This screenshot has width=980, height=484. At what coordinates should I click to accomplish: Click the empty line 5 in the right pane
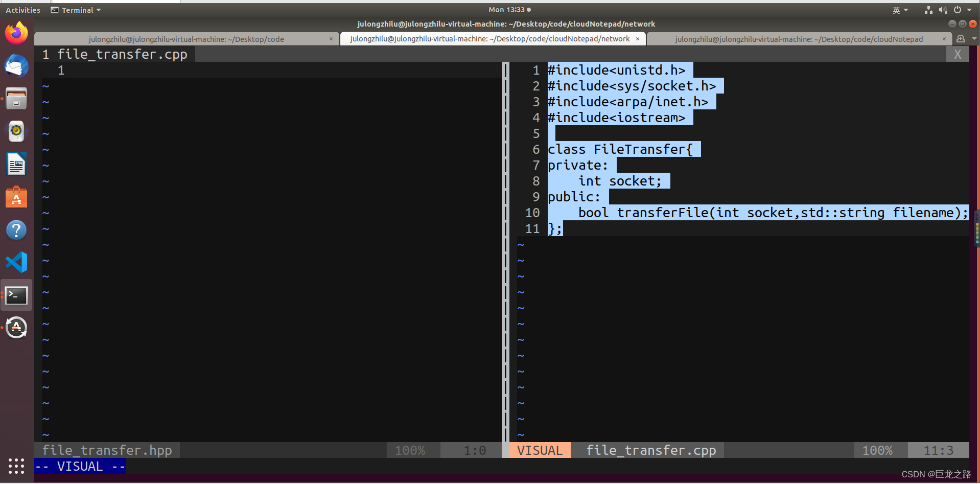pos(551,133)
